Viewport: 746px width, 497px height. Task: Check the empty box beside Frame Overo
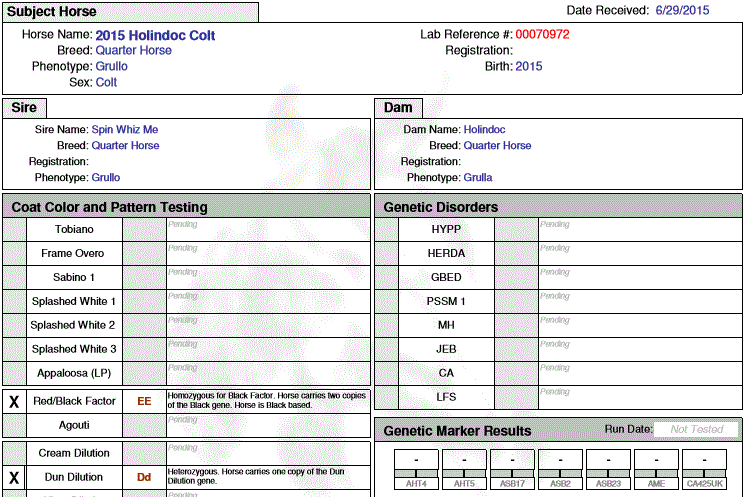tap(14, 253)
